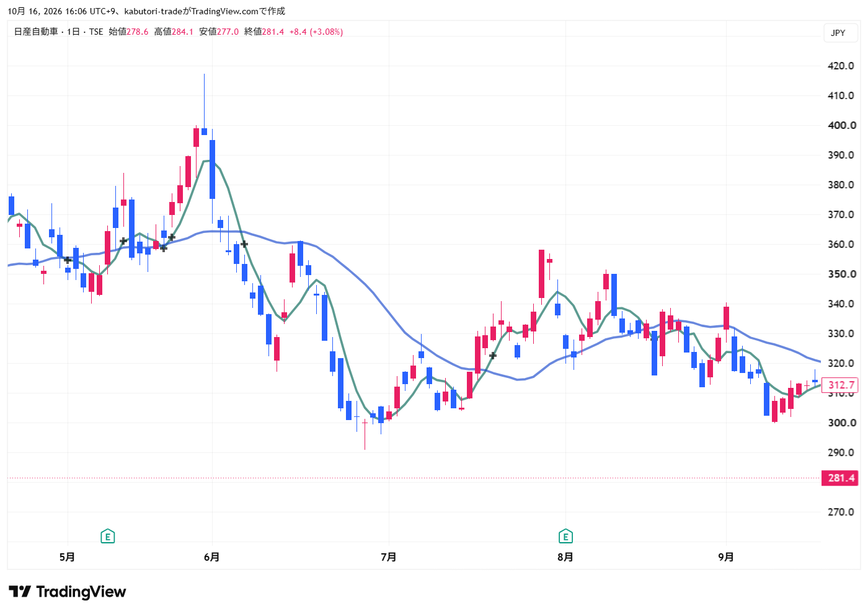Click the 290.0 price axis label
The height and width of the screenshot is (614, 868).
click(x=841, y=452)
